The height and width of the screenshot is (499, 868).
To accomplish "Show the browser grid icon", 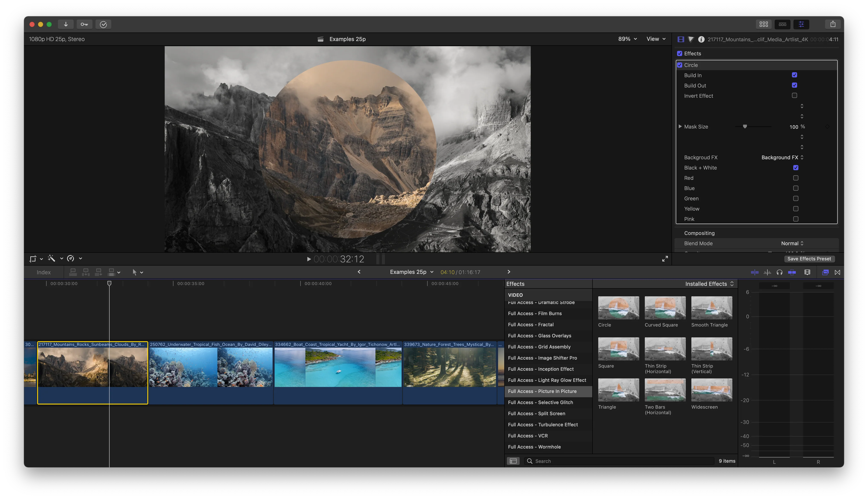I will pyautogui.click(x=764, y=24).
